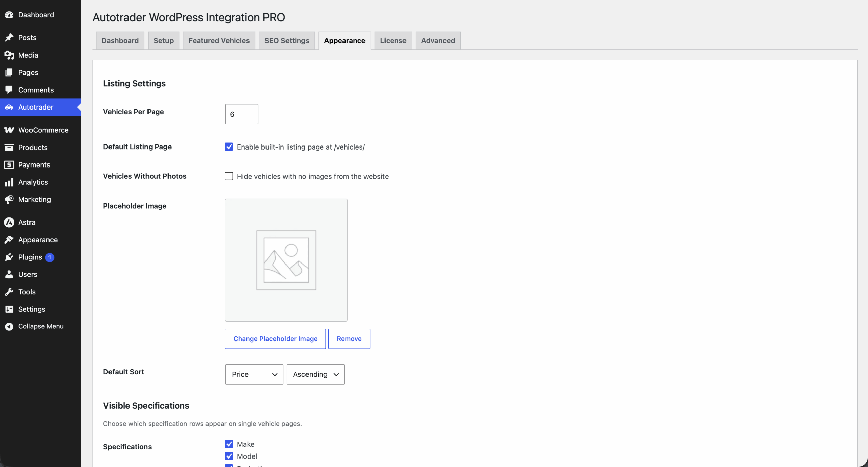Click the Products archive box icon
This screenshot has height=467, width=868.
9,148
